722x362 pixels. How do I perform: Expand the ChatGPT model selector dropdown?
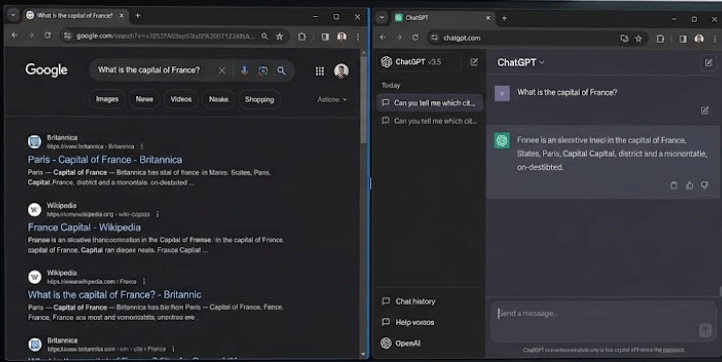pyautogui.click(x=521, y=62)
